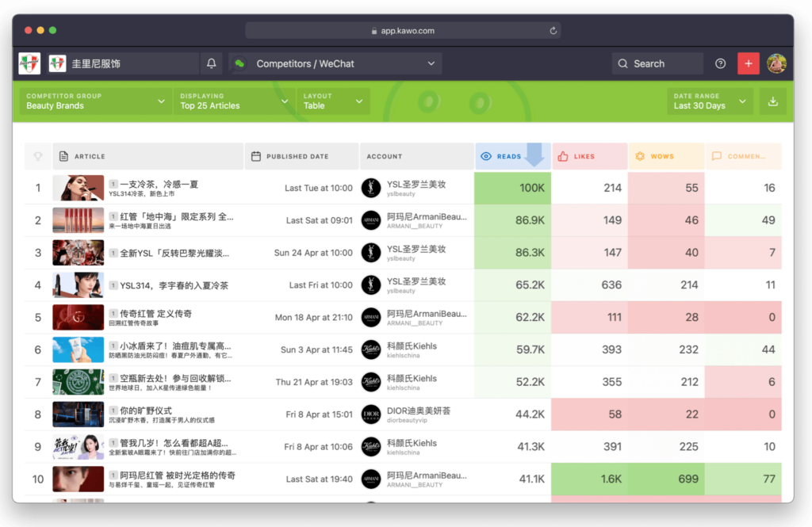Open article 一支冷茶，冷感一夏

pos(159,185)
